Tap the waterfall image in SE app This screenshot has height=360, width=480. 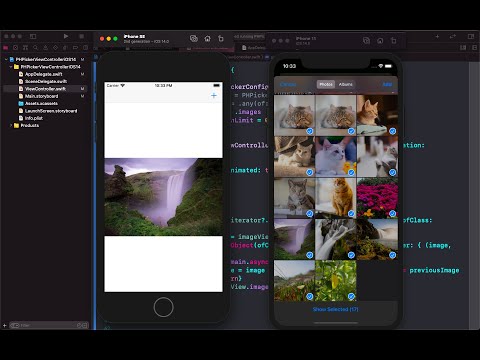(163, 197)
